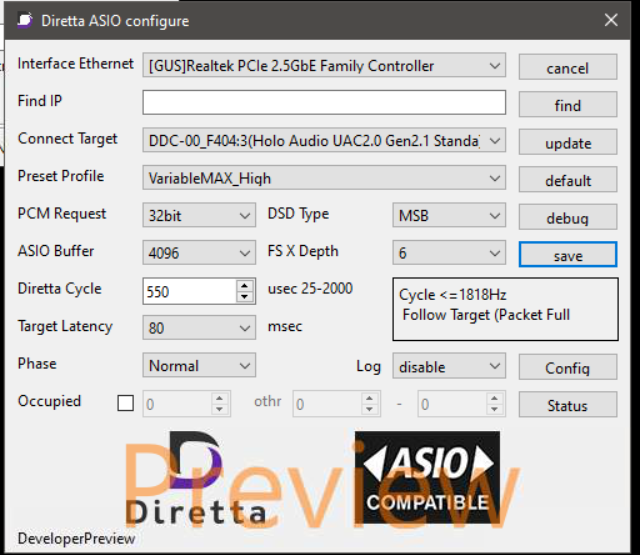Increase Diretta Cycle with up arrow
Viewport: 640px width, 555px height.
245,285
